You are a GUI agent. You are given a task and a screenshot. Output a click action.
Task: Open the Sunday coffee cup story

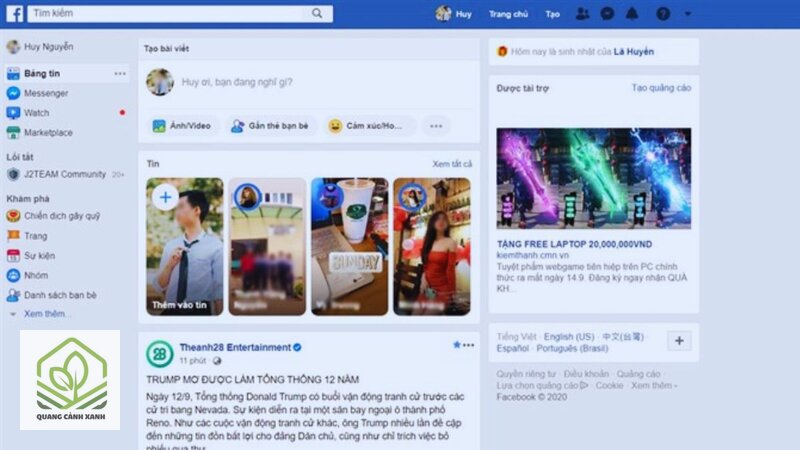pyautogui.click(x=349, y=246)
